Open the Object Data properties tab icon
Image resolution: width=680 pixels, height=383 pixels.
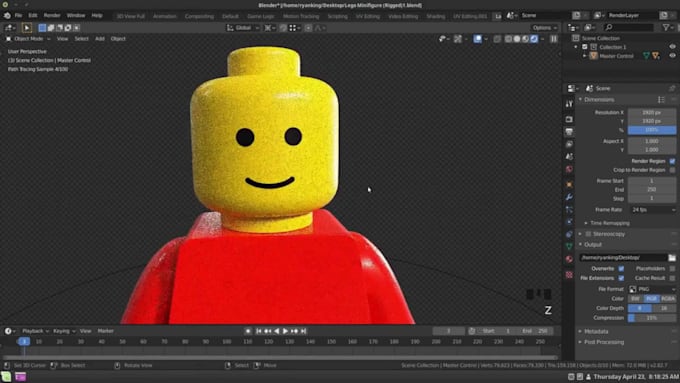(569, 246)
